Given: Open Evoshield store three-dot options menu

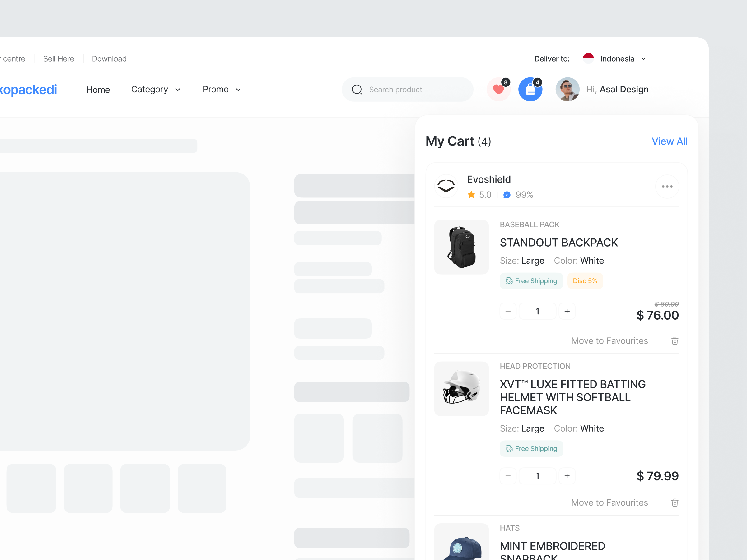Looking at the screenshot, I should [x=667, y=187].
